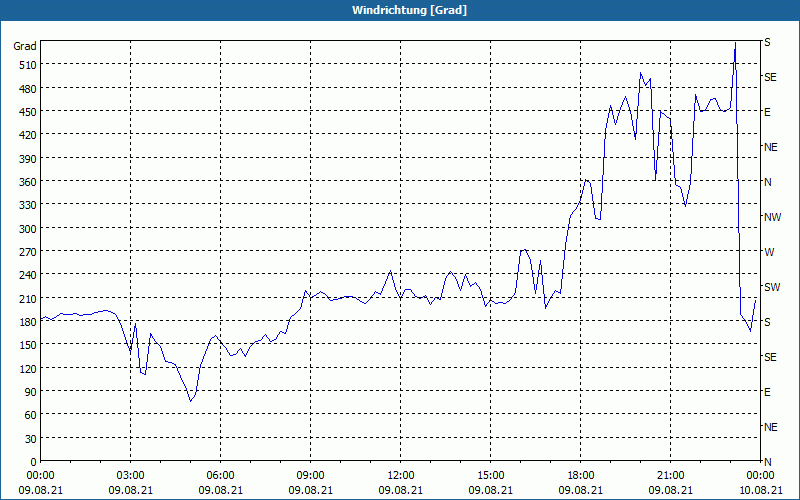
Task: Click the 150 degree axis label
Action: tap(29, 345)
